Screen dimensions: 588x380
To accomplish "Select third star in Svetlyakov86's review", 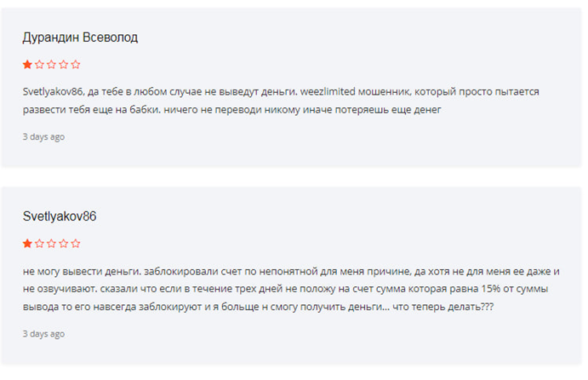I will pos(52,244).
